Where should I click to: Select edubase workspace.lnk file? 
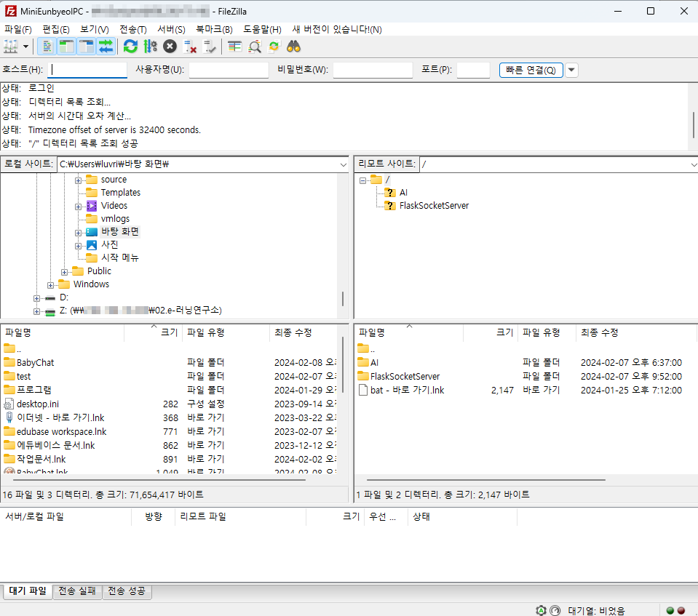[61, 431]
